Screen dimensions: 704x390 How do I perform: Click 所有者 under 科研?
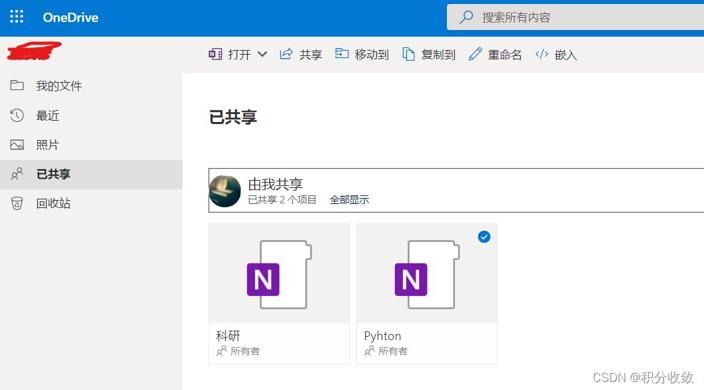coord(245,351)
